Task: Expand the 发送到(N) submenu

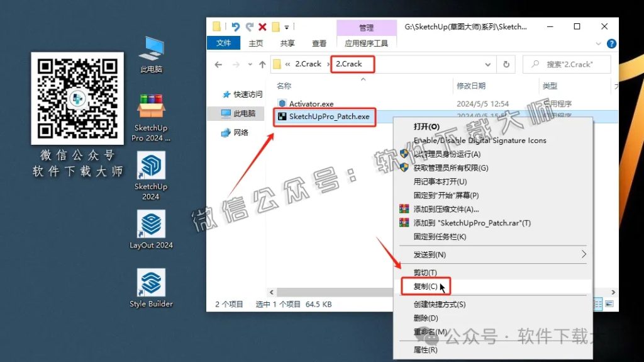Action: click(493, 254)
